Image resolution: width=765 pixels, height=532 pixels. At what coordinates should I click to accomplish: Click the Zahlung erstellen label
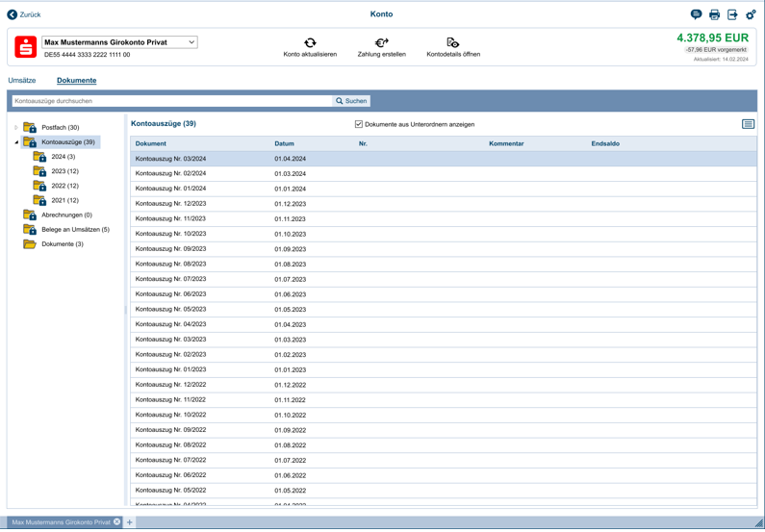(381, 54)
